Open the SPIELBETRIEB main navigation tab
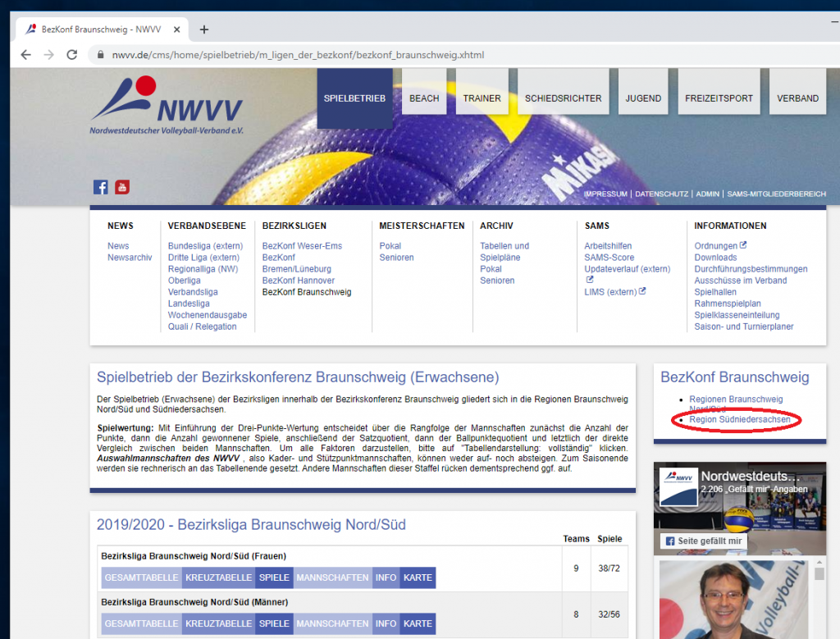 pos(354,98)
